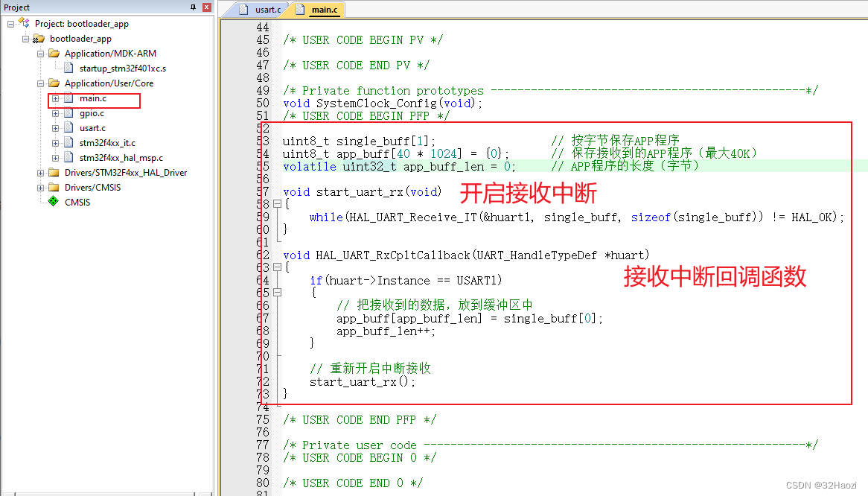Click the Project: bootloader_app root icon
868x496 pixels.
click(25, 24)
